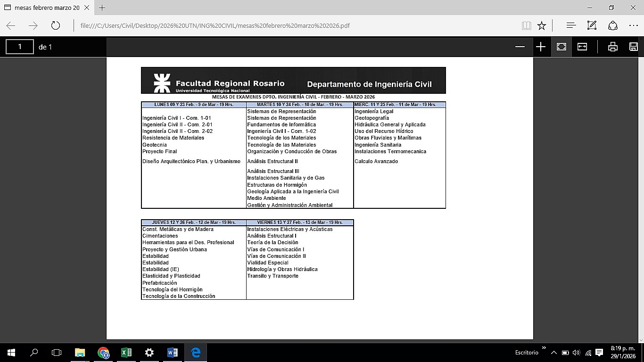644x362 pixels.
Task: Launch Word from the taskbar
Action: point(172,353)
